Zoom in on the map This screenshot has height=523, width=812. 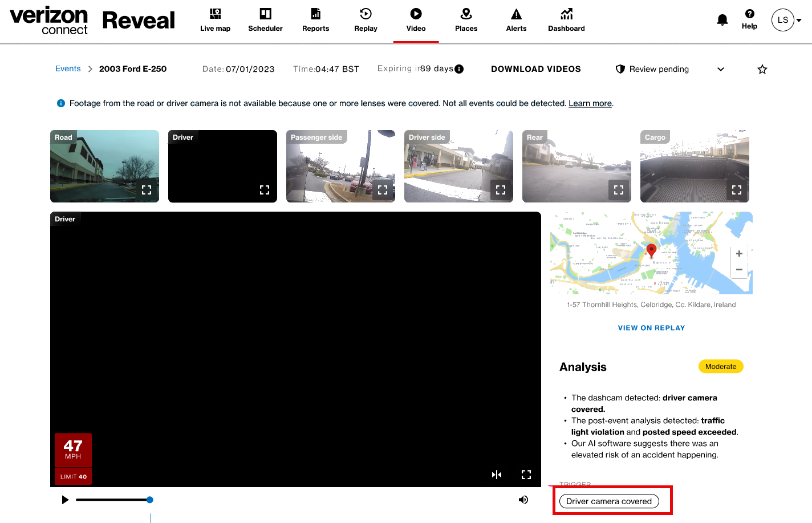coord(739,254)
